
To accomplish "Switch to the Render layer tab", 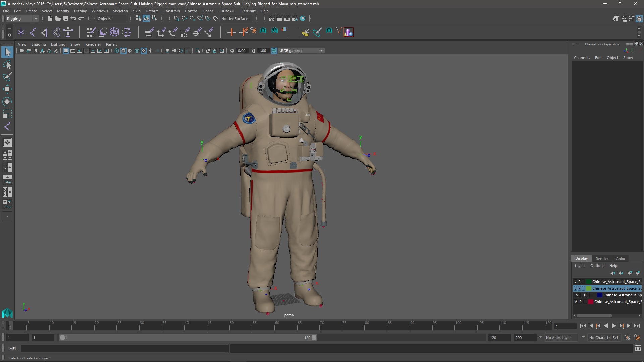I will coord(602,259).
